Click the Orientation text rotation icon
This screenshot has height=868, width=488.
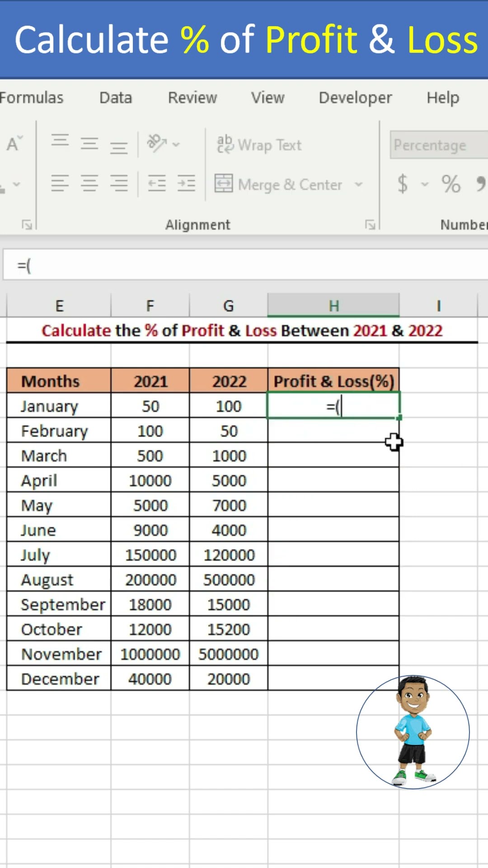pos(157,143)
